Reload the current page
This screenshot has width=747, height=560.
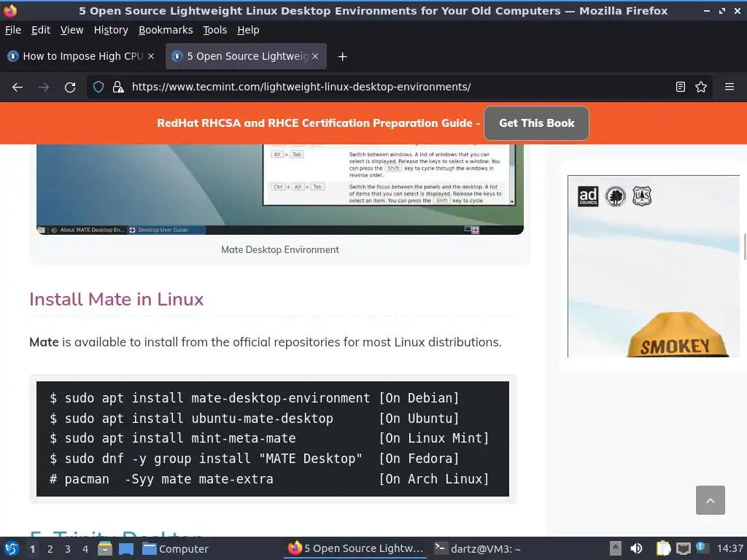[x=70, y=87]
